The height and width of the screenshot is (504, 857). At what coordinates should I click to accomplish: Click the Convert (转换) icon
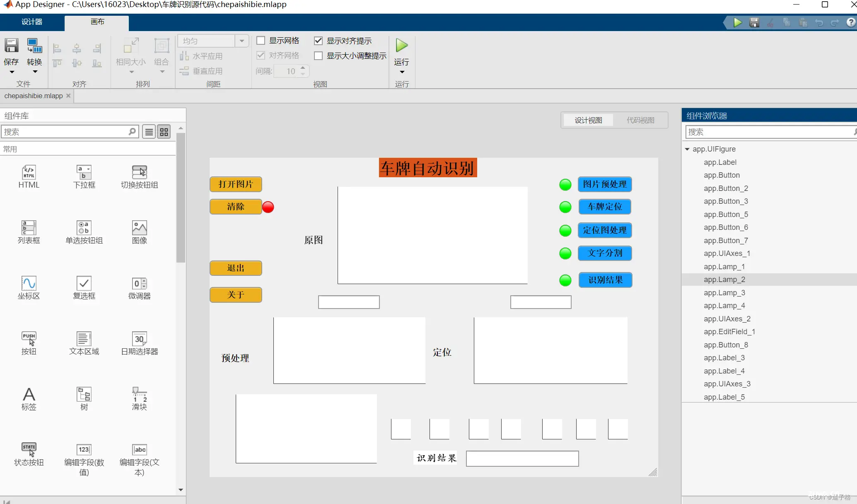[34, 46]
